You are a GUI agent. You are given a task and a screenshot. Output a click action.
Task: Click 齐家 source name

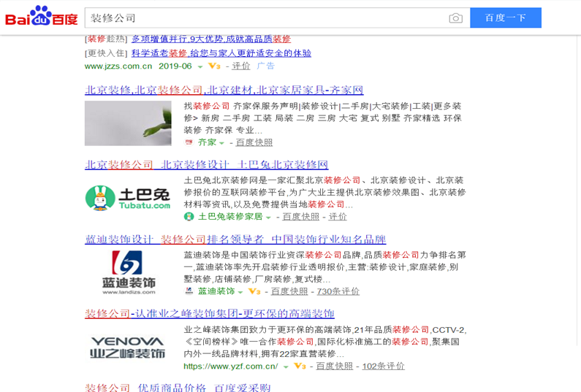[207, 142]
